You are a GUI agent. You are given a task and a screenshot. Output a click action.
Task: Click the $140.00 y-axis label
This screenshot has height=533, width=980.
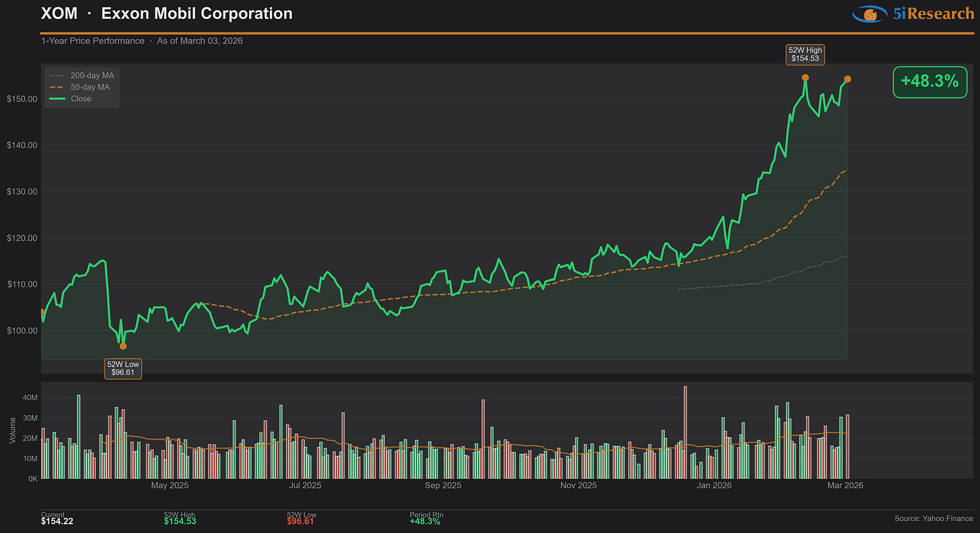(x=21, y=145)
